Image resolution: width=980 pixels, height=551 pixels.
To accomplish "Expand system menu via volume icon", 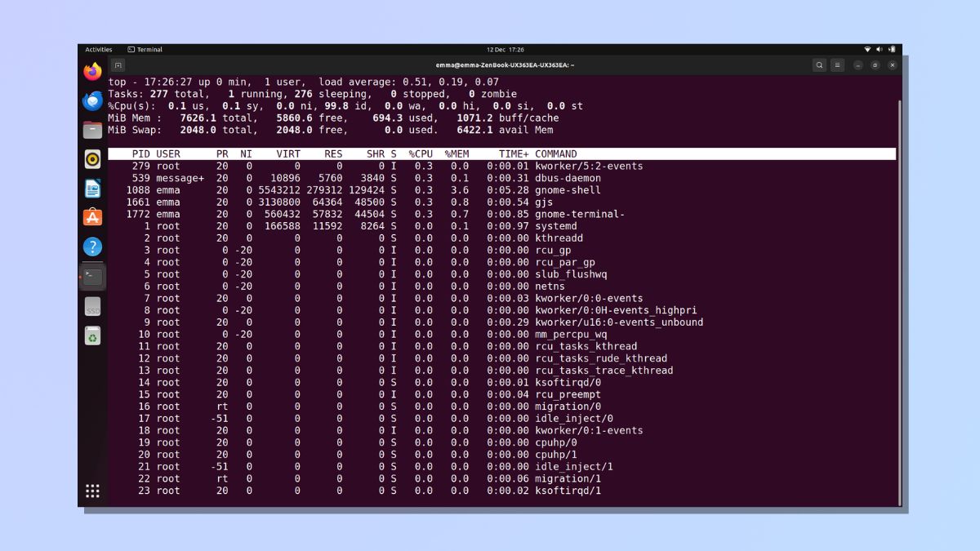I will (x=880, y=50).
